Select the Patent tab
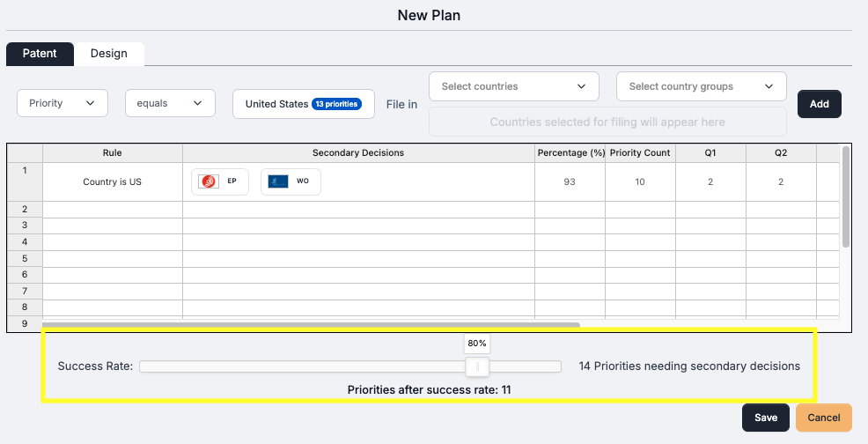Viewport: 868px width, 444px height. 40,54
